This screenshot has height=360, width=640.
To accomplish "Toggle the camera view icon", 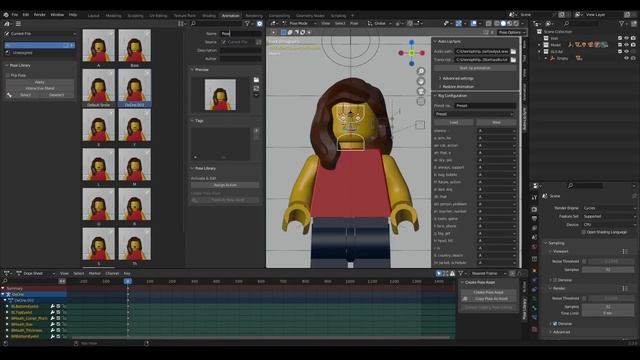I will click(x=421, y=91).
